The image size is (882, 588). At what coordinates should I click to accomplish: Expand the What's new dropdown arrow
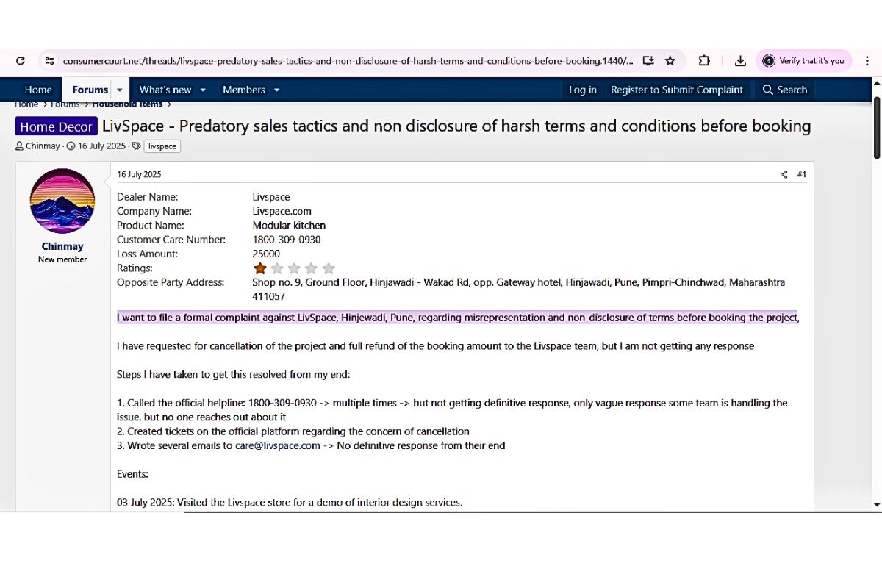(203, 90)
